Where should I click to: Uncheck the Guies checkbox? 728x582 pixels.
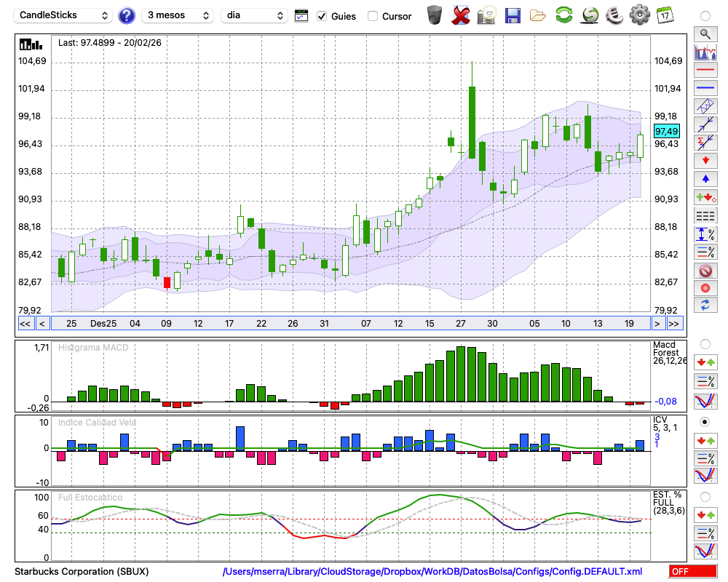322,16
